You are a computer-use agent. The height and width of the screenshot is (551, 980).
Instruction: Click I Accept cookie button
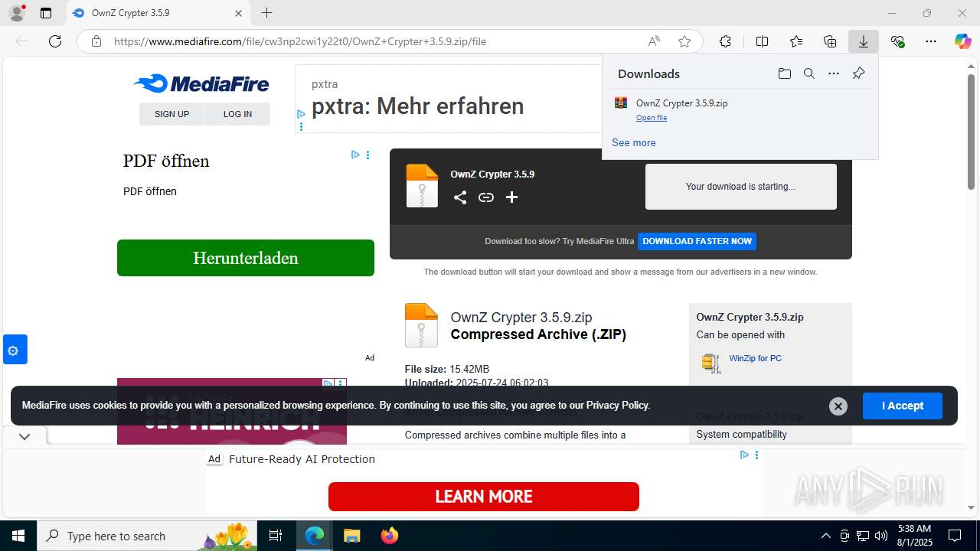point(903,406)
